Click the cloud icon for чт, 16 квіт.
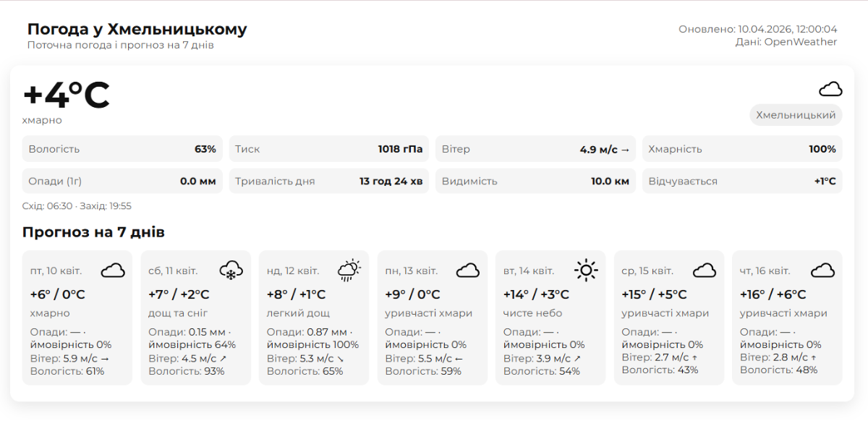Screen dimensions: 868x434 point(822,271)
